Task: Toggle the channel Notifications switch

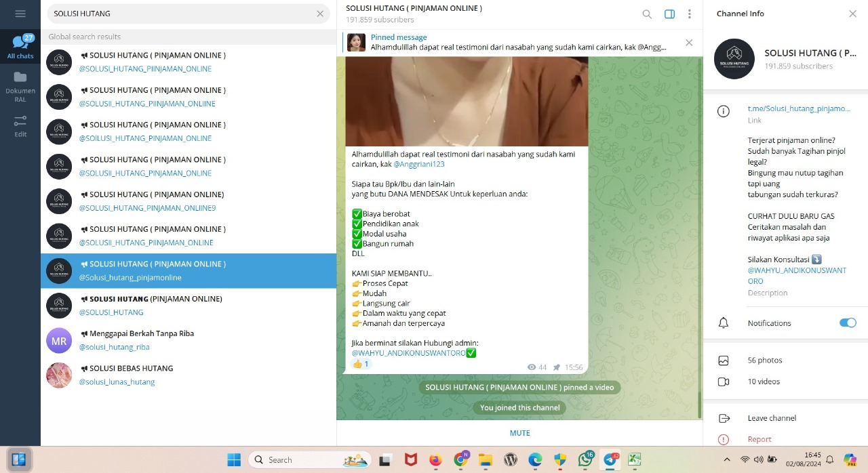Action: 848,323
